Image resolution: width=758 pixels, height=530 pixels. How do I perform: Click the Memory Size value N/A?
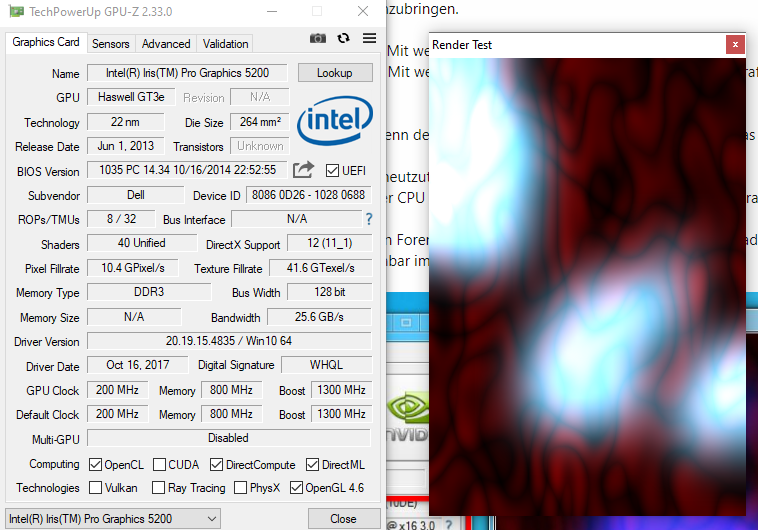click(134, 317)
